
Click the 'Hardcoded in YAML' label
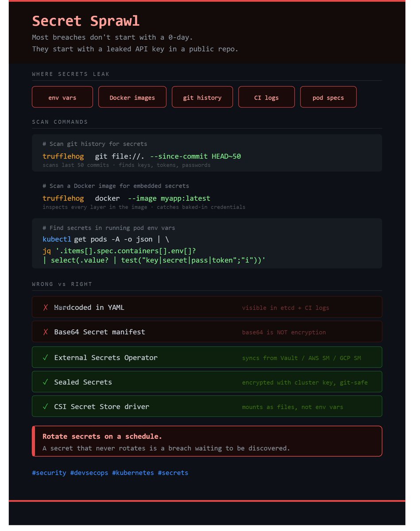[89, 308]
